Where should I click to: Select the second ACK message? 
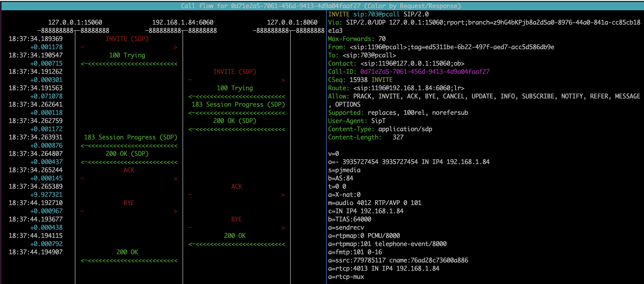[236, 187]
